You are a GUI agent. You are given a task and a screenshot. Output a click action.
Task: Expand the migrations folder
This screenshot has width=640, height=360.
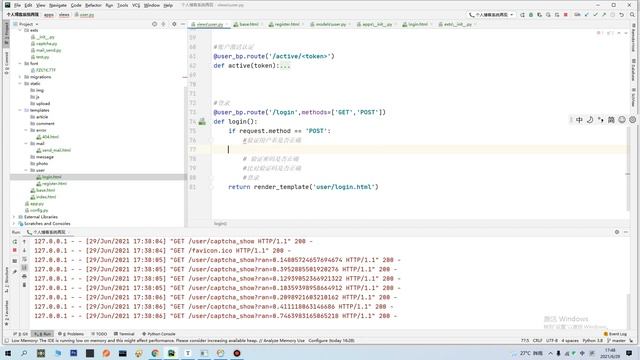point(20,77)
